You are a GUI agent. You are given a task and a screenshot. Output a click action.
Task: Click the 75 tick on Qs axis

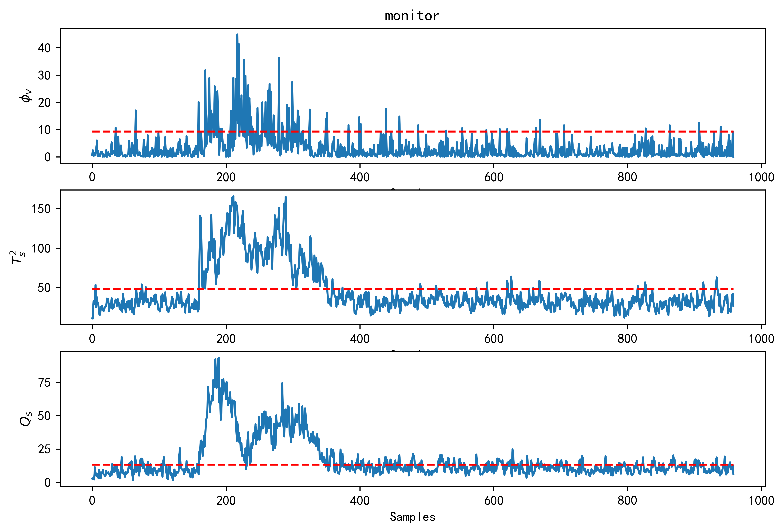click(x=44, y=382)
